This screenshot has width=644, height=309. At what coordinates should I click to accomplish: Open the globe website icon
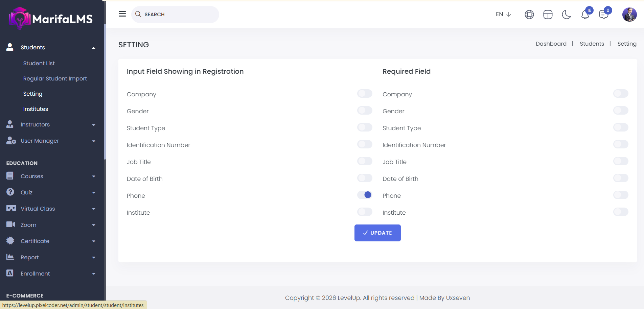tap(529, 15)
